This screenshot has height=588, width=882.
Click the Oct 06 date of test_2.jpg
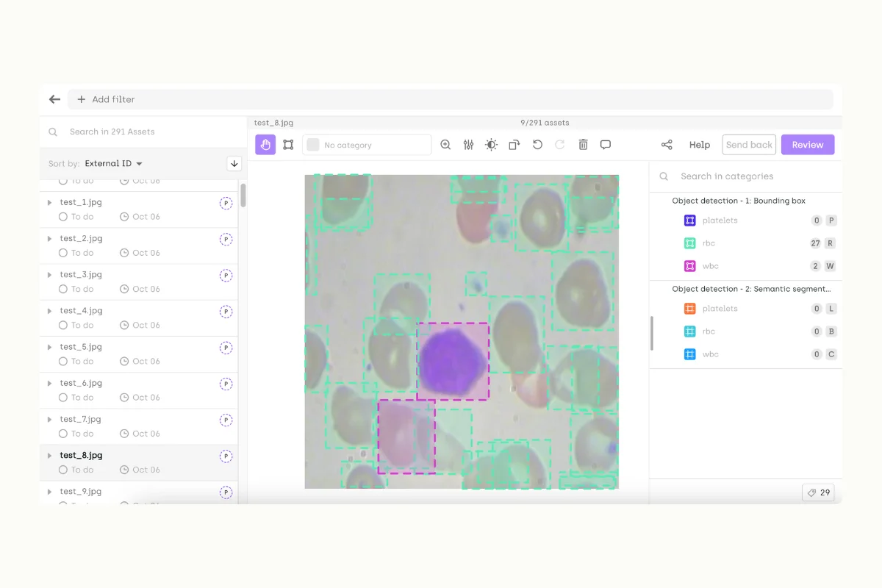[x=140, y=253]
